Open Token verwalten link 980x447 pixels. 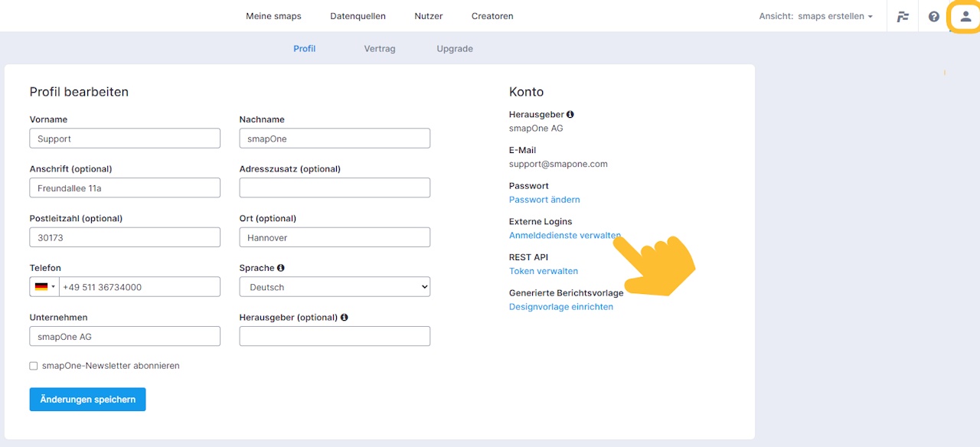click(x=544, y=271)
